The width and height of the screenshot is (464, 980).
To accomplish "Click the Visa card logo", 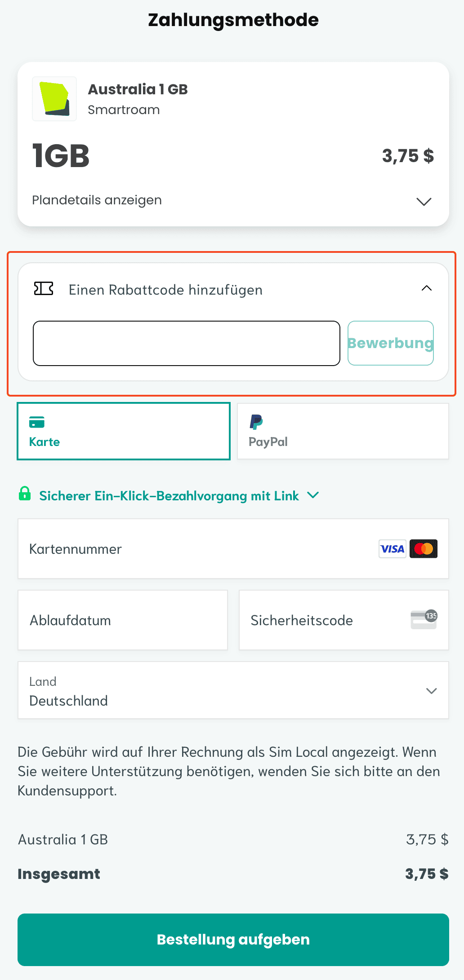I will (392, 549).
